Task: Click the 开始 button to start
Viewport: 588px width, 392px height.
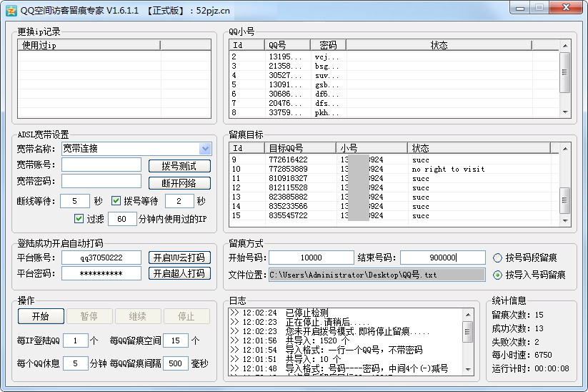Action: [x=41, y=316]
